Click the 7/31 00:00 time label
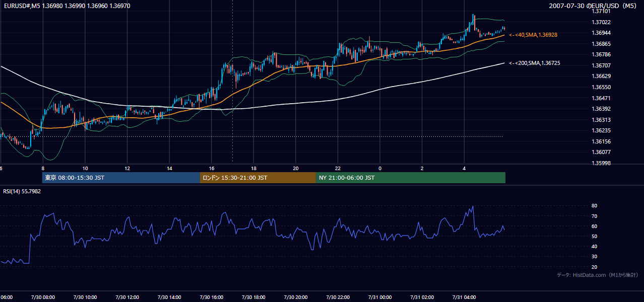This screenshot has height=302, width=644. click(x=380, y=297)
